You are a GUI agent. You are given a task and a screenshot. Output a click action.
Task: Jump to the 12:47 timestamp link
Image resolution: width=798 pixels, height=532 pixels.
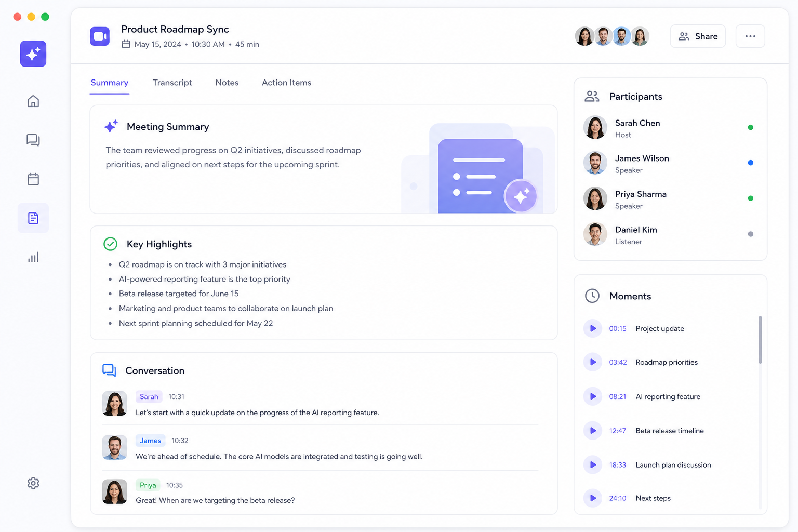[x=618, y=431]
